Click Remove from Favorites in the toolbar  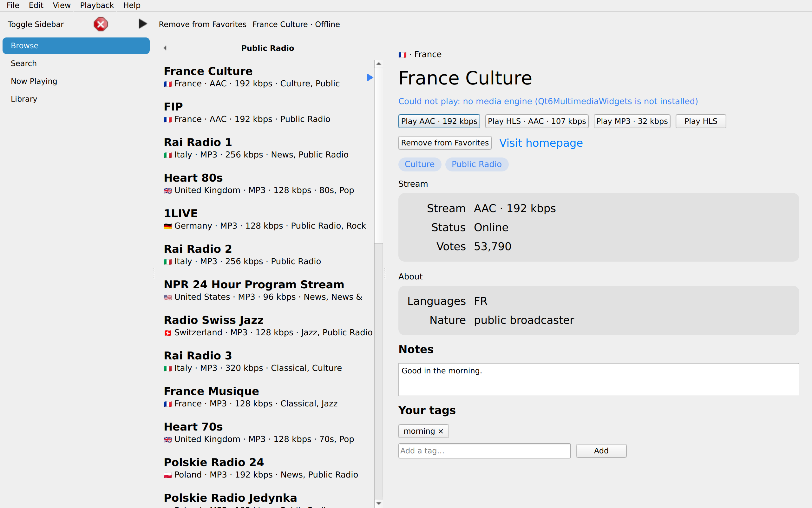coord(203,24)
